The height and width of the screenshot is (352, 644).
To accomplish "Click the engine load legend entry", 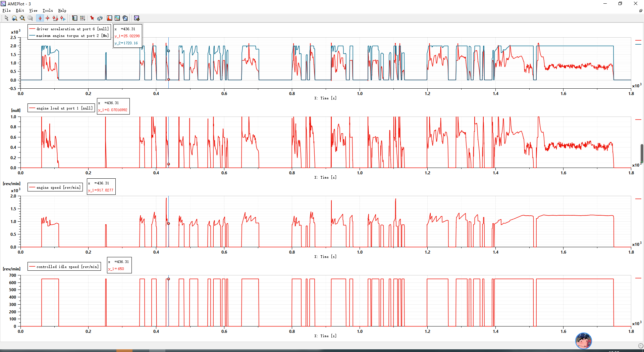I will click(61, 108).
